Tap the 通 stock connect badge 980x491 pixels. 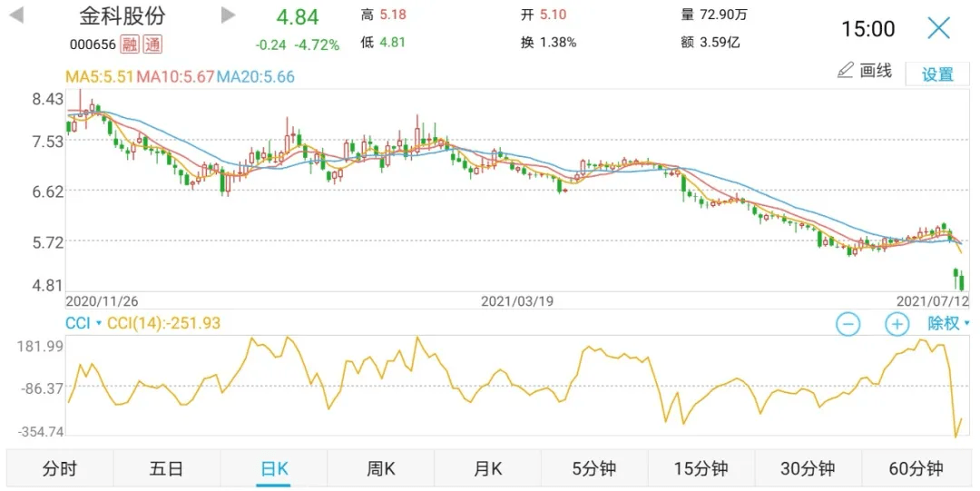(x=152, y=44)
